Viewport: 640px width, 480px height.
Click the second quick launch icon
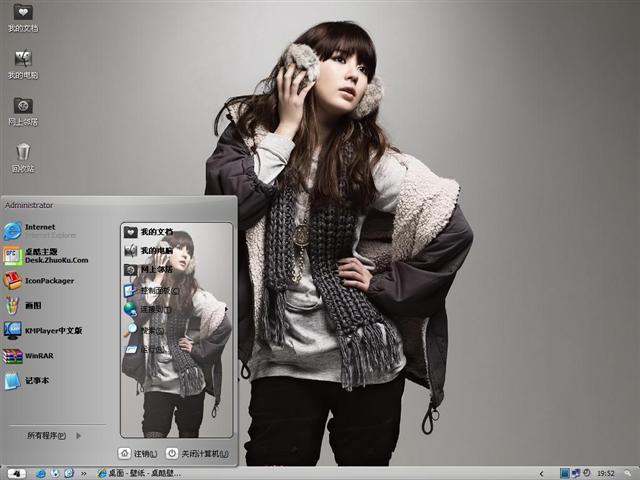(x=55, y=473)
